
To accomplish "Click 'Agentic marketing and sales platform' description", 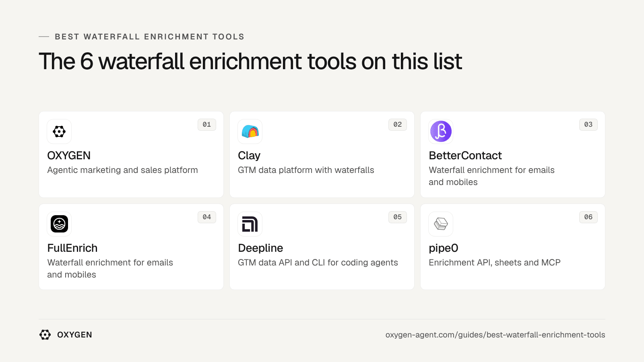I will pyautogui.click(x=122, y=170).
